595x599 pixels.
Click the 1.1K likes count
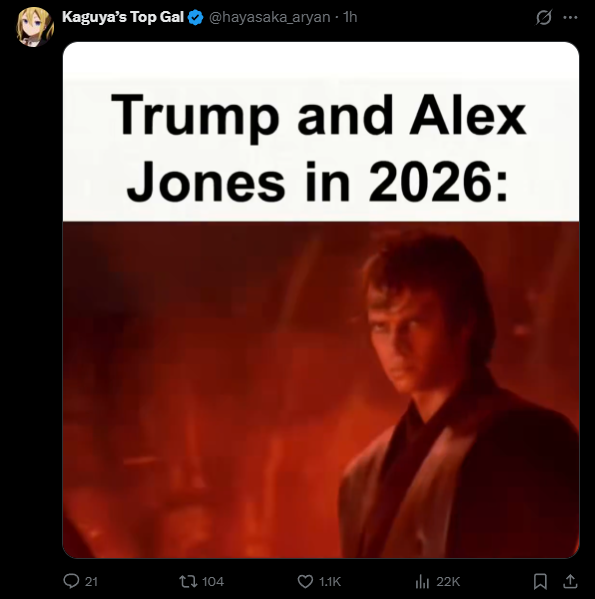pyautogui.click(x=330, y=581)
